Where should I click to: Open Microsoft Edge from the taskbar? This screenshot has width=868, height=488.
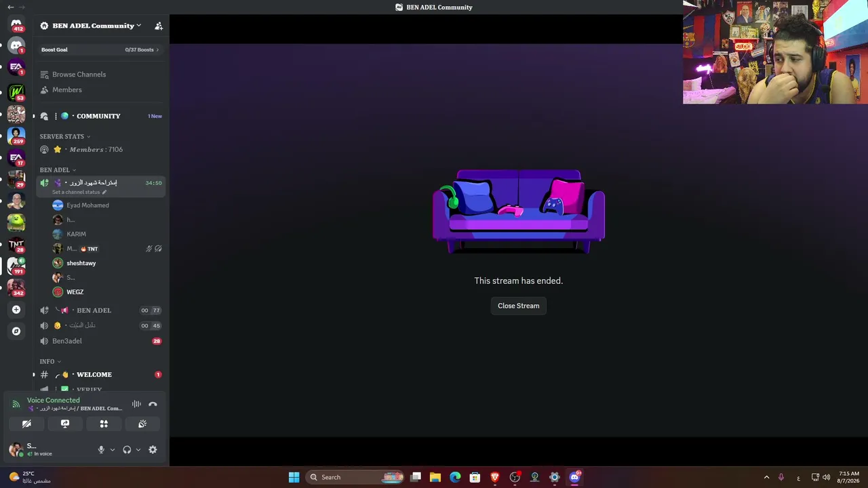pos(455,477)
